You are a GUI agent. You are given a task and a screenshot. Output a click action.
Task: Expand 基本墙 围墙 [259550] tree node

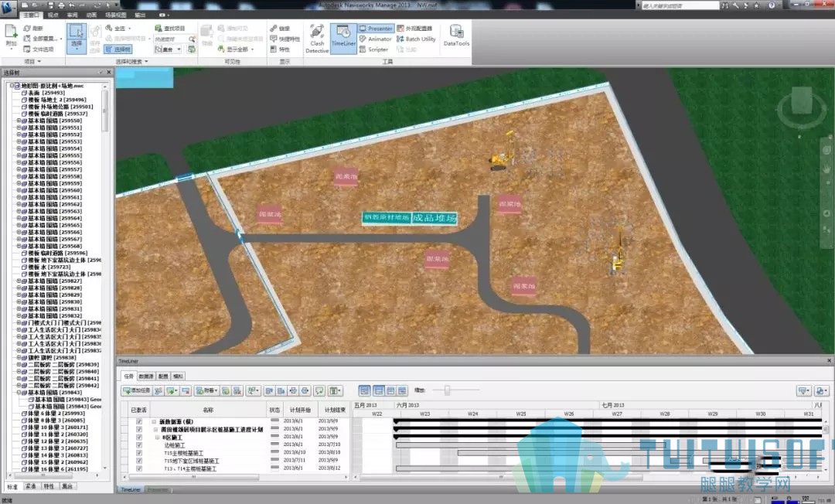[19, 121]
